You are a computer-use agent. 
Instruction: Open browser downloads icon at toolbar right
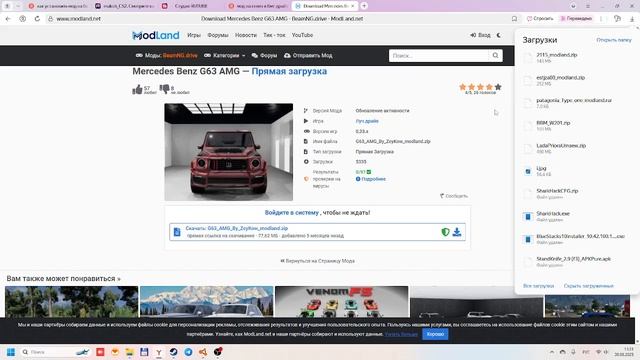(x=632, y=19)
